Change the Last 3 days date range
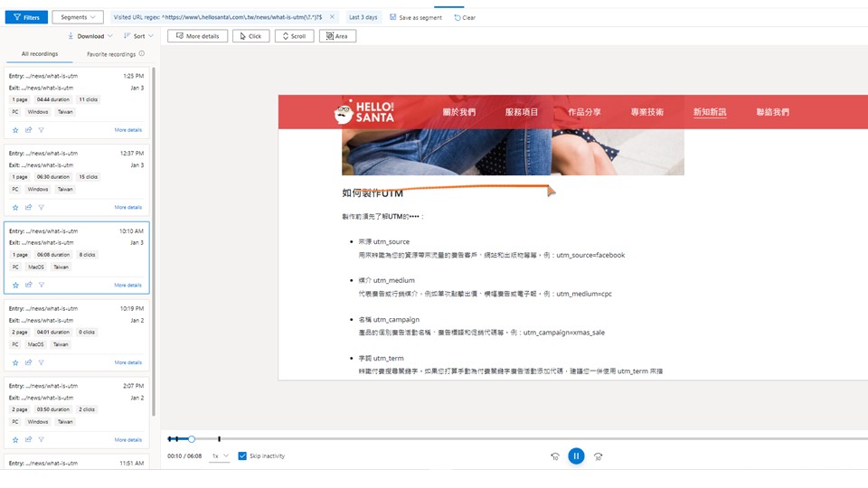 [x=363, y=17]
